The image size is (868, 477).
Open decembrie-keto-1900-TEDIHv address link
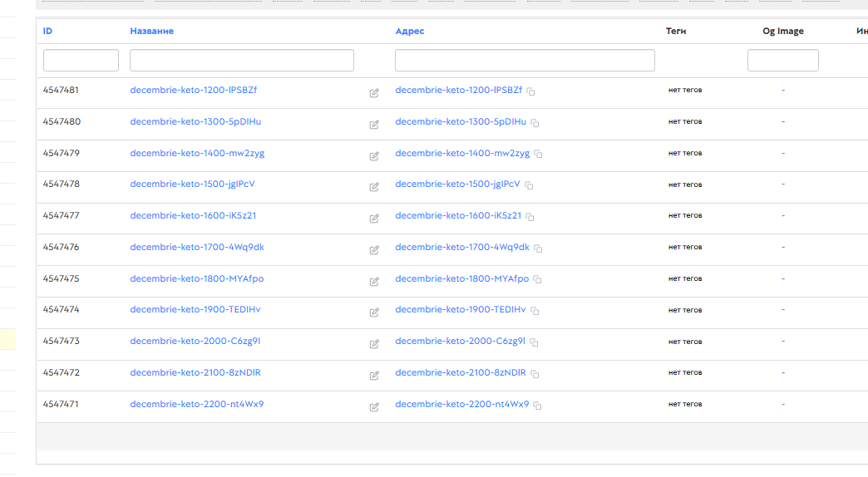pos(460,309)
